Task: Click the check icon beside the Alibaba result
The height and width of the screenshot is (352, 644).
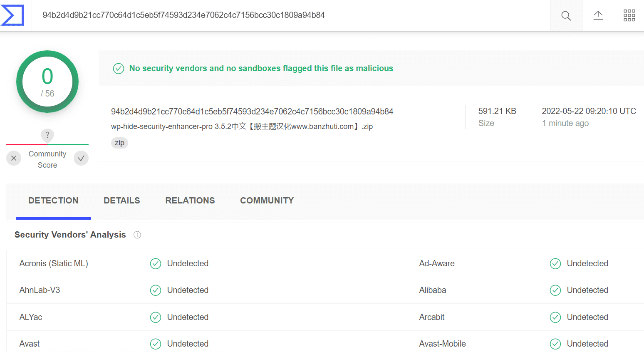Action: 555,290
